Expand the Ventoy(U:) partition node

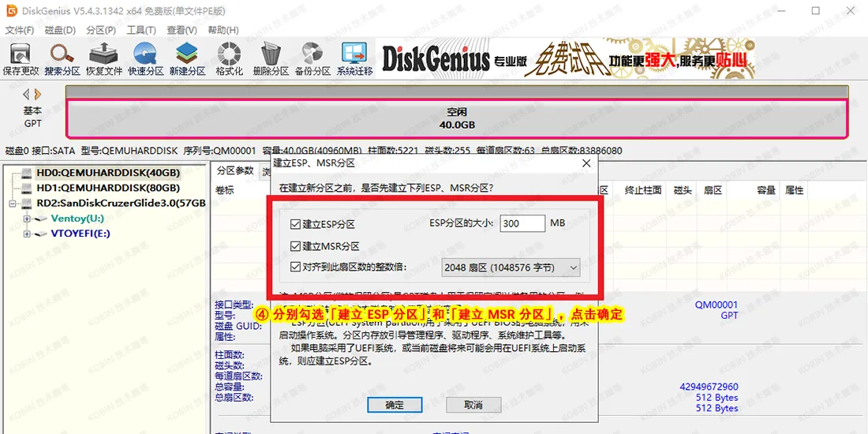pos(26,219)
